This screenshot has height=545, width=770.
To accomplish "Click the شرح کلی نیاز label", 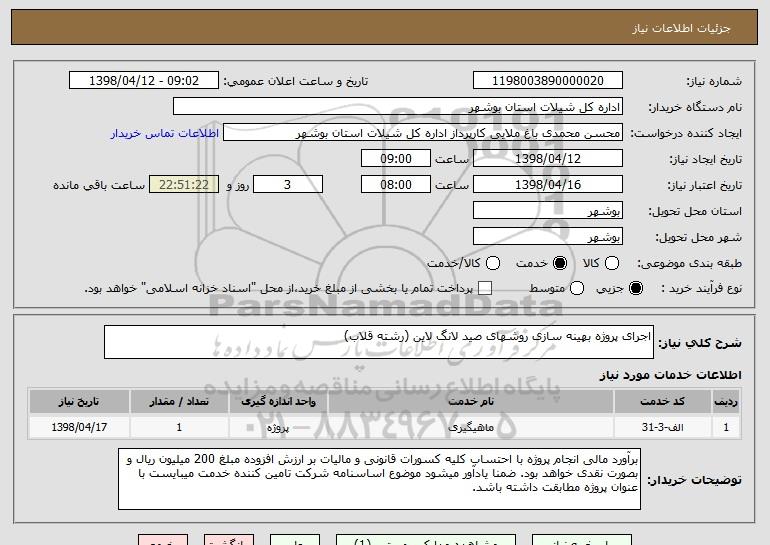I will point(700,343).
